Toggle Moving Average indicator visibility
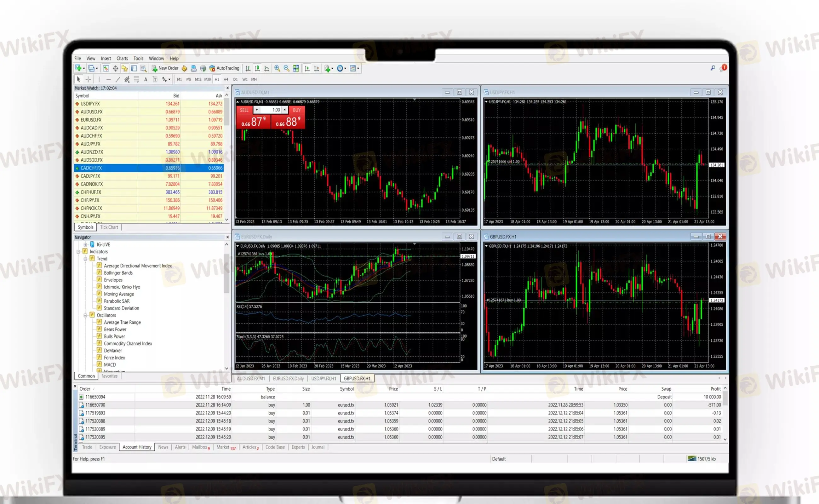819x504 pixels. tap(117, 294)
